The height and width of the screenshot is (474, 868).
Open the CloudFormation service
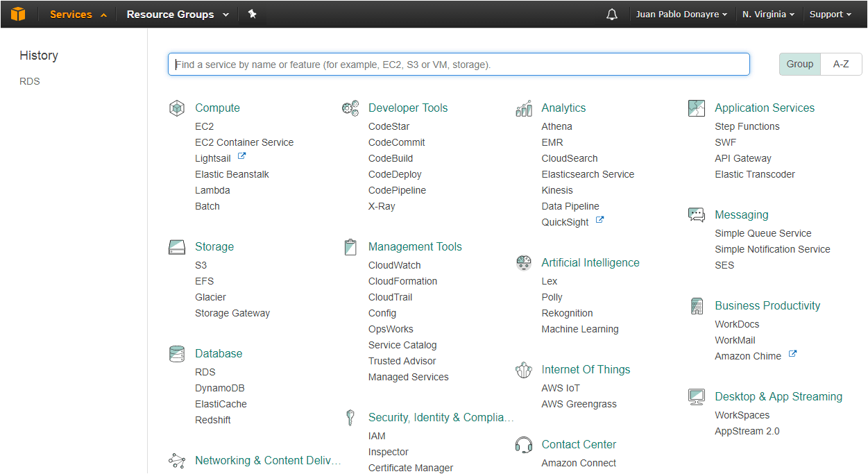[403, 281]
